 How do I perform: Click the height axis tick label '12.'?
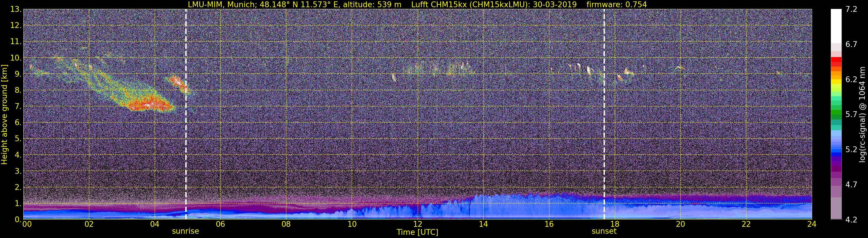(16, 26)
